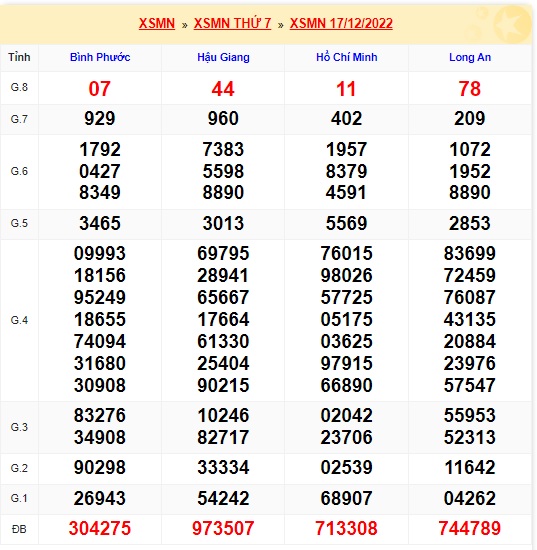The height and width of the screenshot is (550, 537).
Task: Click G.4 number 18655
Action: point(100,320)
